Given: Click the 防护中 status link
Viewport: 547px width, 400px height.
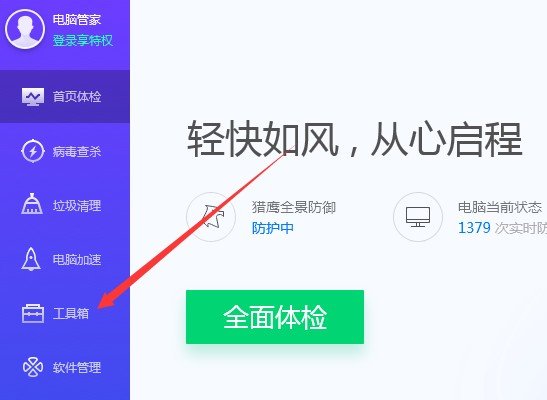Looking at the screenshot, I should point(272,228).
